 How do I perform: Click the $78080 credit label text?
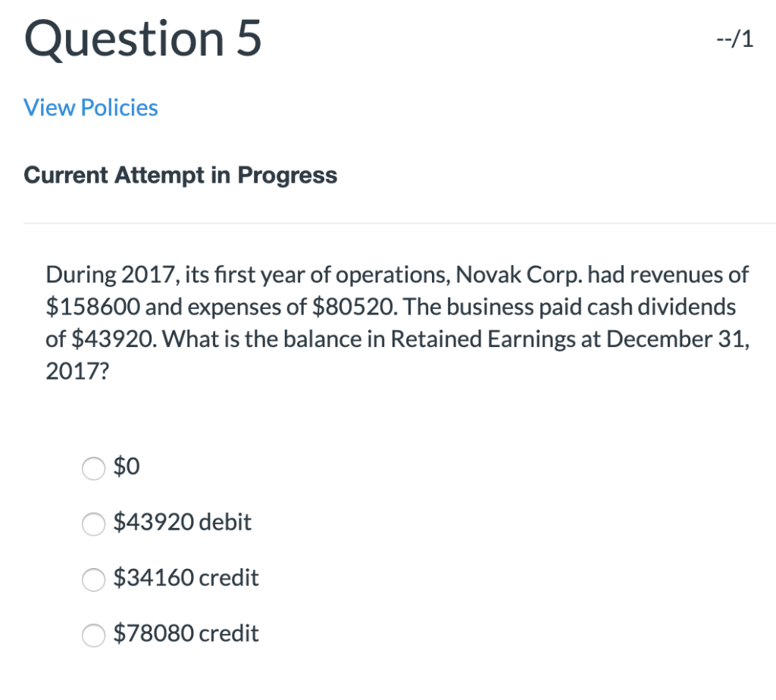[185, 633]
